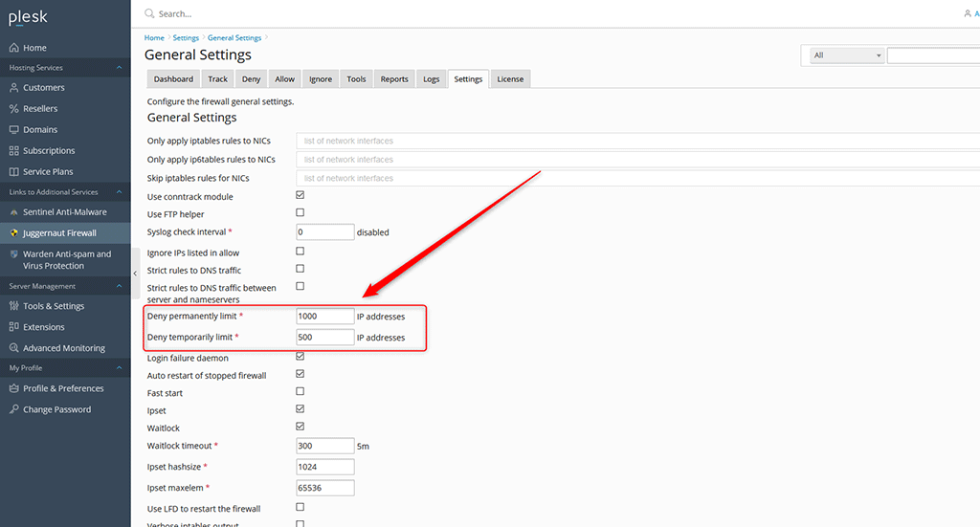Enable Strict rules to DNS traffic
This screenshot has height=527, width=980.
tap(300, 269)
